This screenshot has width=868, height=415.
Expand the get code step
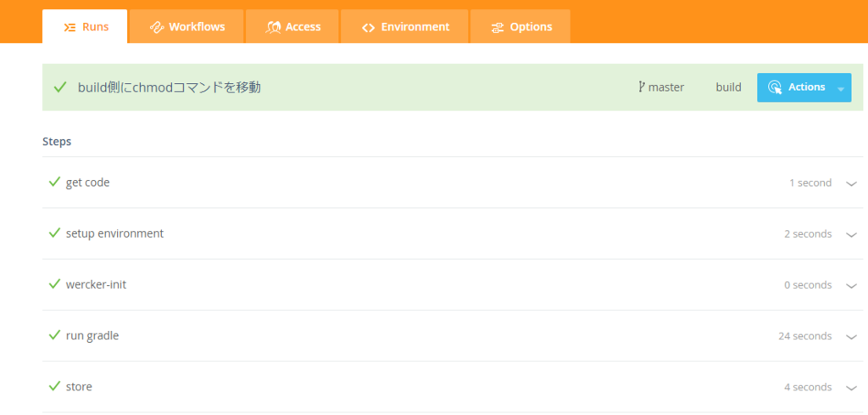point(851,183)
